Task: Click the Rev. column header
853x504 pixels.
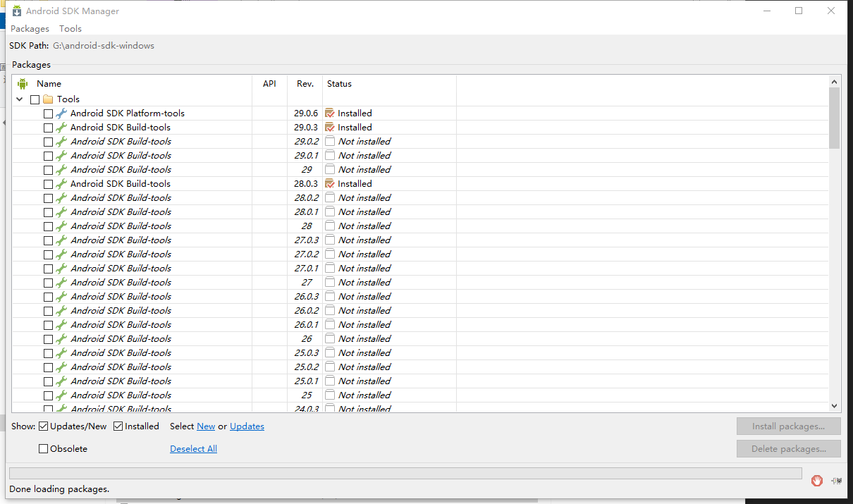Action: click(305, 84)
